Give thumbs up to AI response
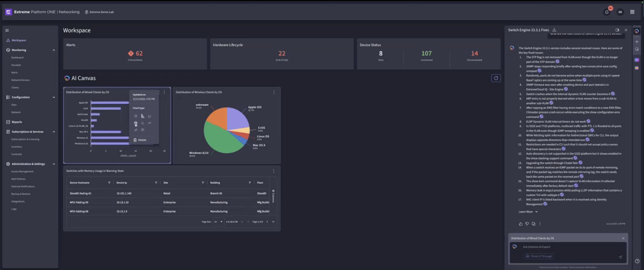 521,224
